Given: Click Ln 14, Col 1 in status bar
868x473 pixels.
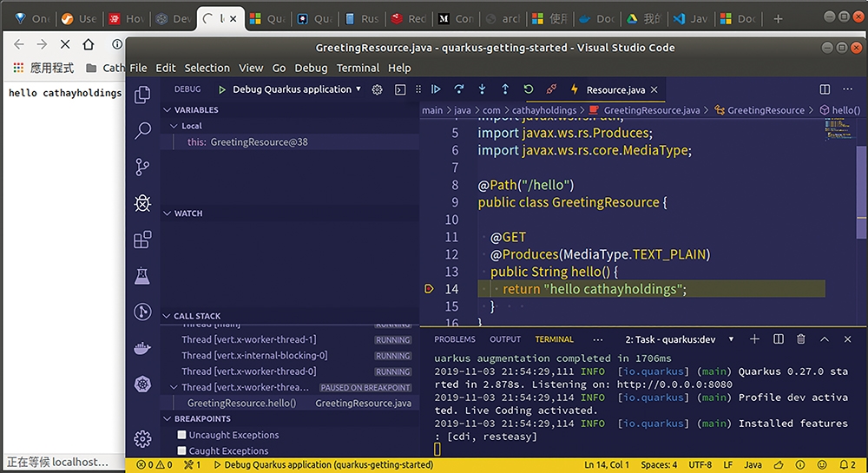Looking at the screenshot, I should (607, 464).
